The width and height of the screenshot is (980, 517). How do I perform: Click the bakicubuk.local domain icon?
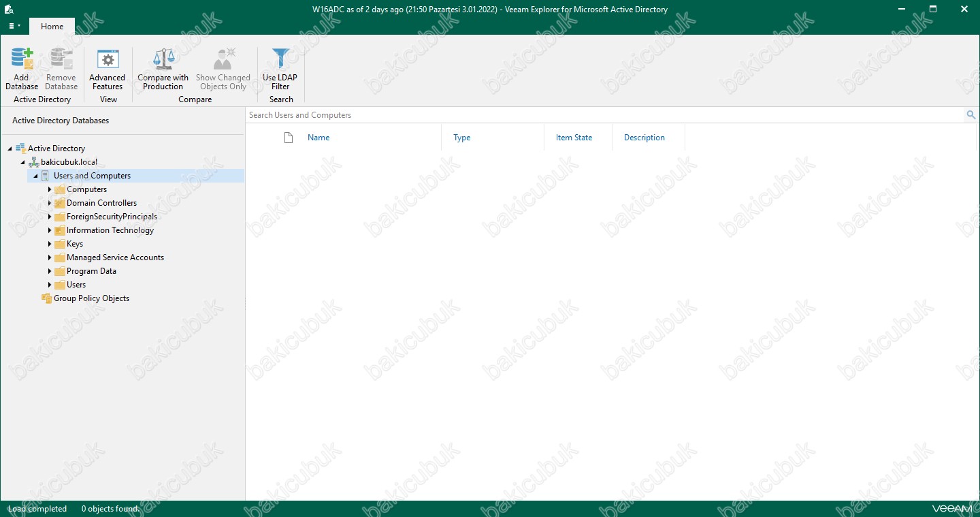[33, 162]
